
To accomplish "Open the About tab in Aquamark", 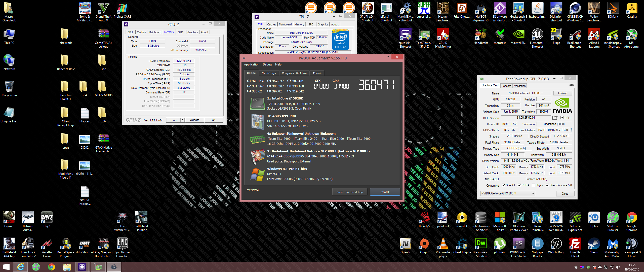I will (317, 73).
